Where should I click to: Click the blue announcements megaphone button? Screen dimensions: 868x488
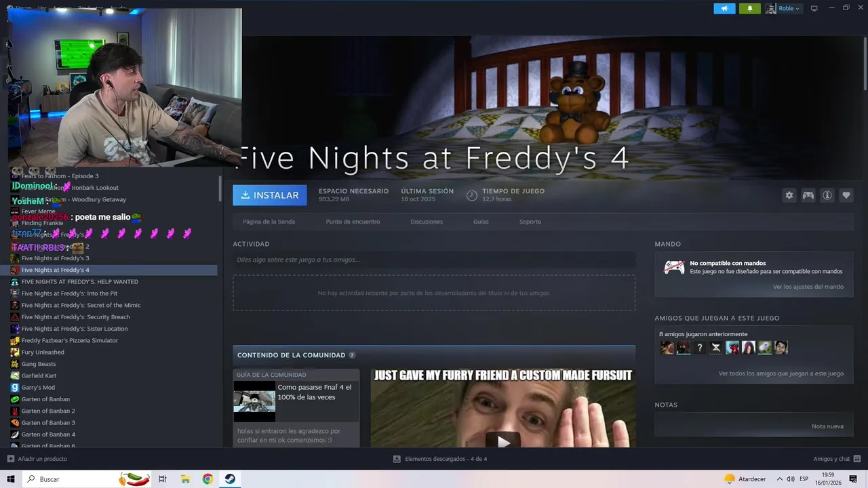(724, 8)
